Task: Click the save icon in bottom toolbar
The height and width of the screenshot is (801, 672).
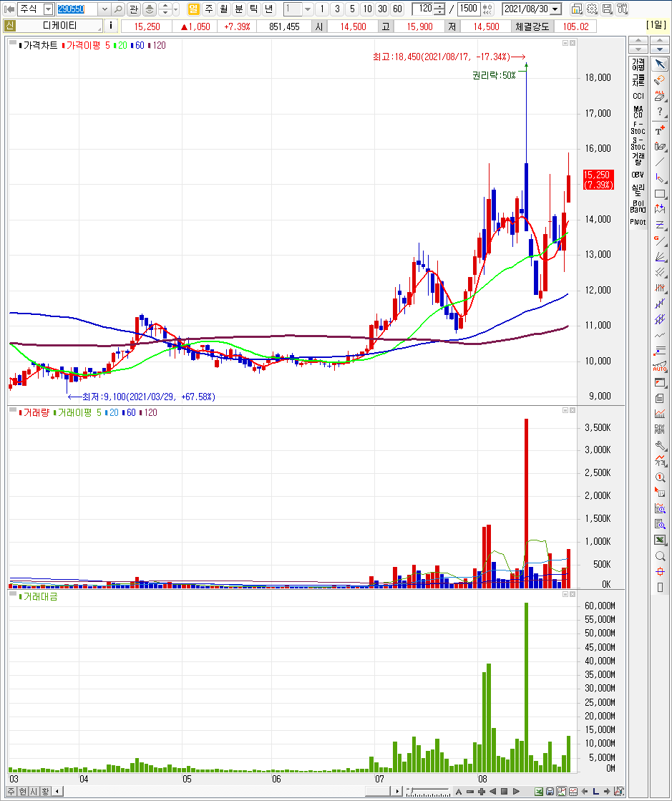Action: pos(550,792)
